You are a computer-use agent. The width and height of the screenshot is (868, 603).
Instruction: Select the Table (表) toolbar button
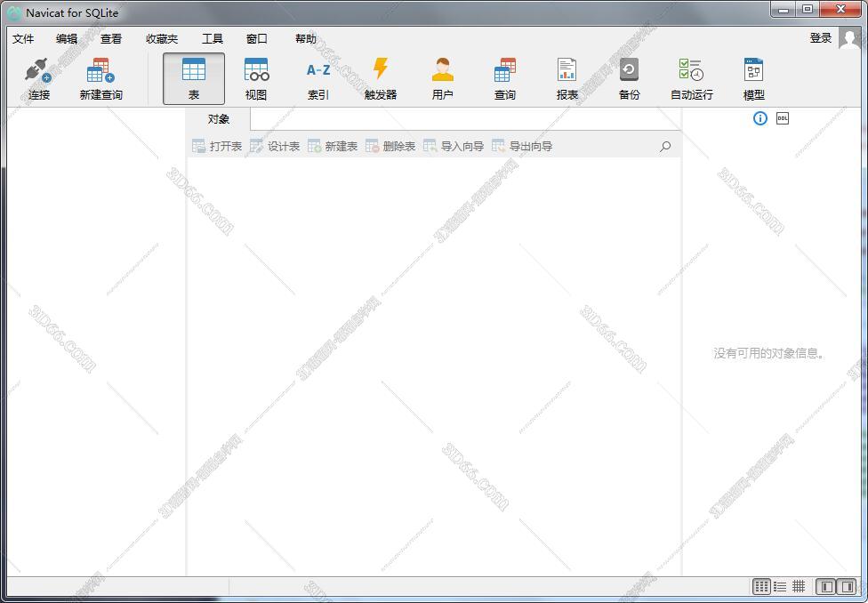click(x=194, y=78)
